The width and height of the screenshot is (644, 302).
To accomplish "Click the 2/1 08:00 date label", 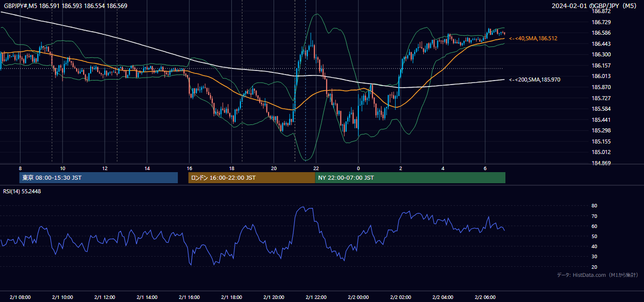I will point(20,297).
